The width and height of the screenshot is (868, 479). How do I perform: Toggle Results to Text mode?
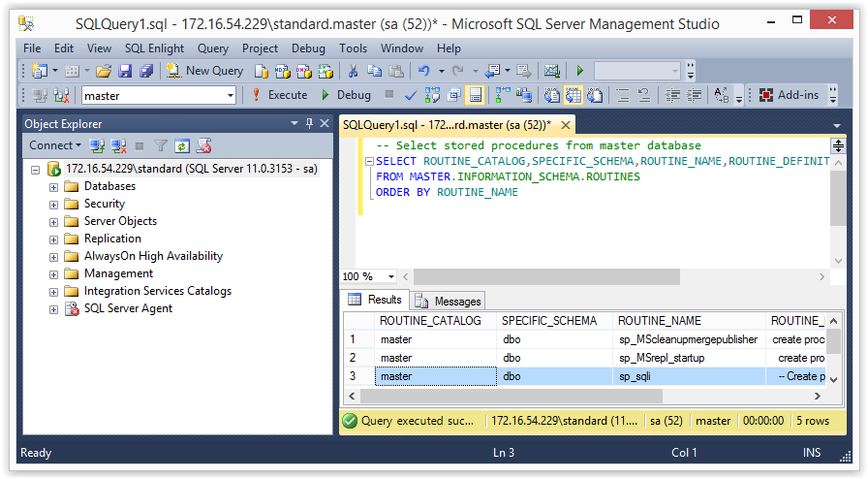552,95
